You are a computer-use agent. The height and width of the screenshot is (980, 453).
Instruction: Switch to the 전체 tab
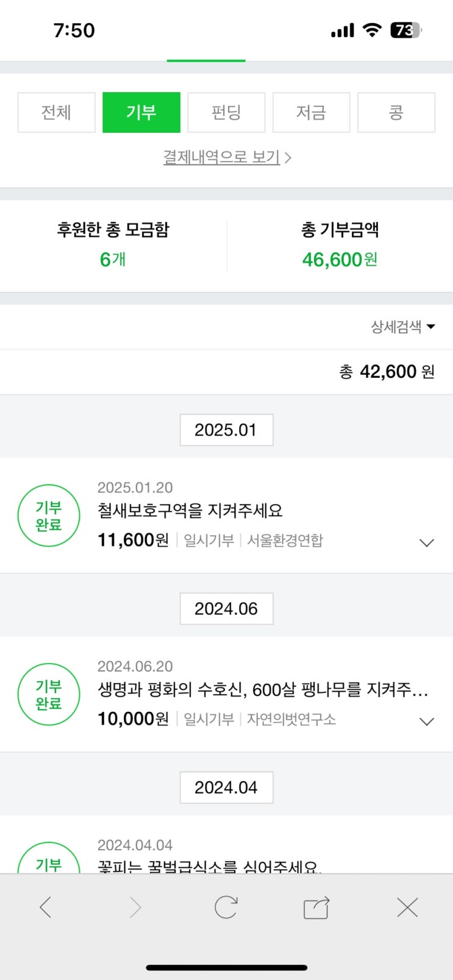[x=56, y=112]
